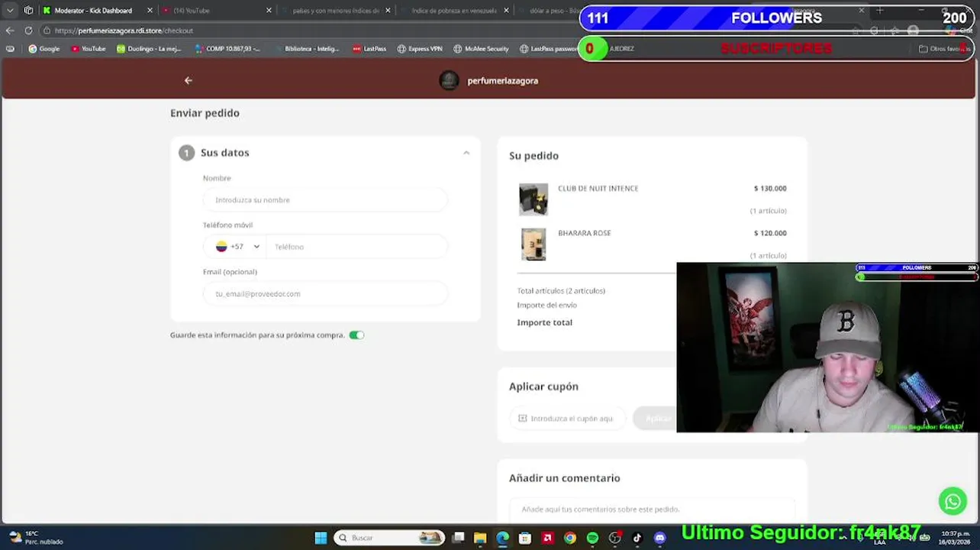This screenshot has width=980, height=550.
Task: Open the red AMD app icon
Action: click(x=547, y=538)
